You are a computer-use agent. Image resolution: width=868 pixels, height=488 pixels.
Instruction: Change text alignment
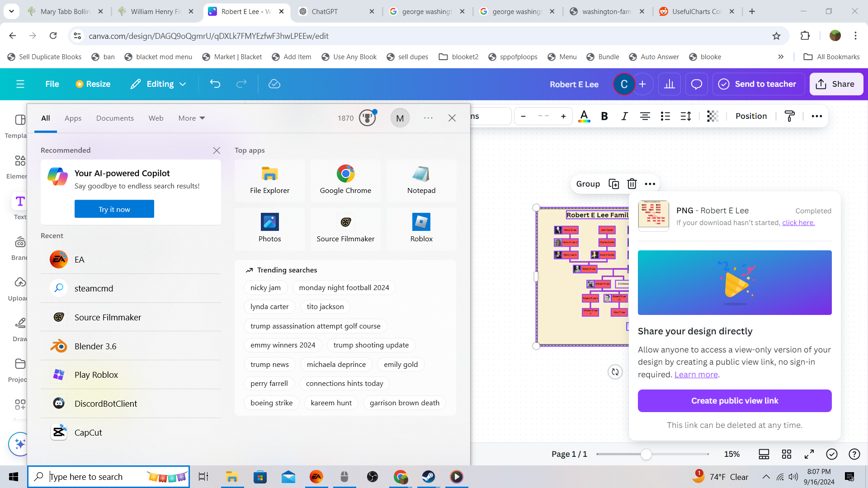[645, 116]
